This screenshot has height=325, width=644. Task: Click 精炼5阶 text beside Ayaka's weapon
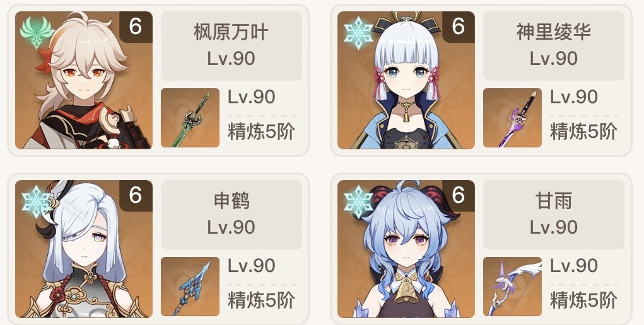tap(583, 132)
